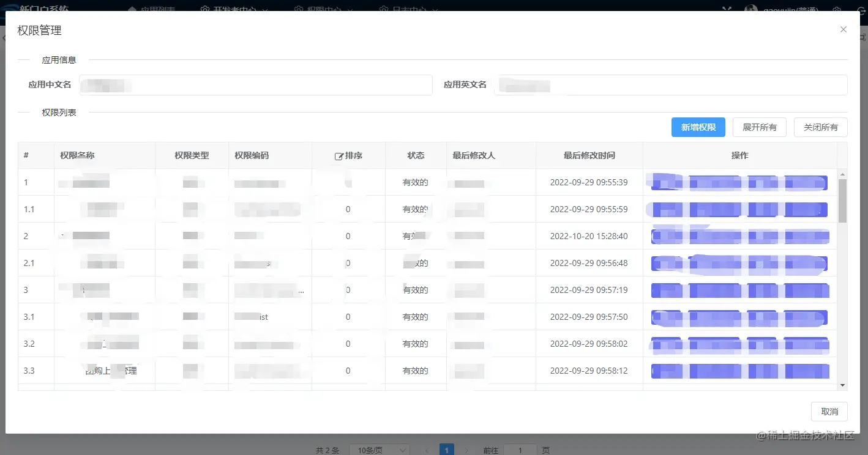
Task: Click row number 3.1 in the table
Action: tap(29, 317)
